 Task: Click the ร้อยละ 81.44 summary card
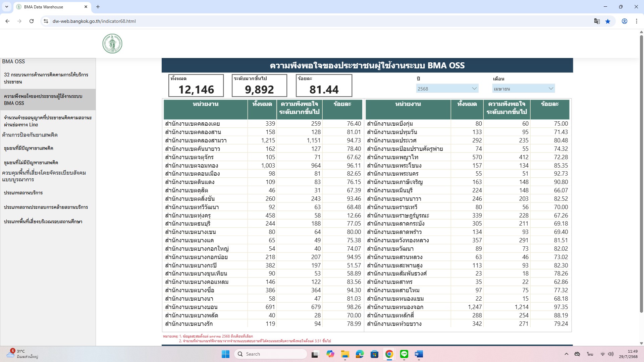(324, 85)
